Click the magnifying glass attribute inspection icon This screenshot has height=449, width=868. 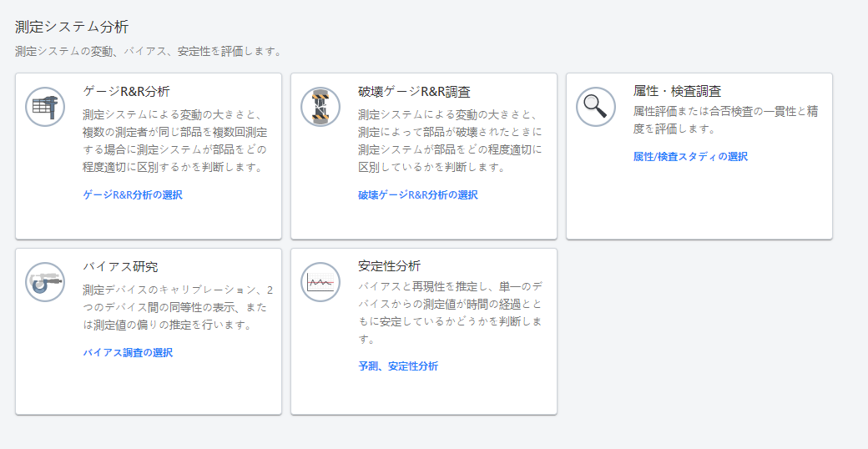596,107
